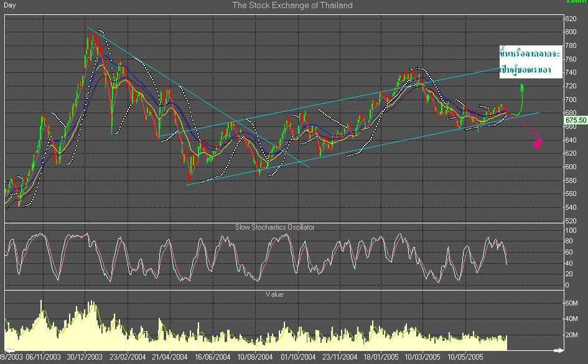Click the Thai annotation text box
Image resolution: width=588 pixels, height=364 pixels.
[x=531, y=62]
